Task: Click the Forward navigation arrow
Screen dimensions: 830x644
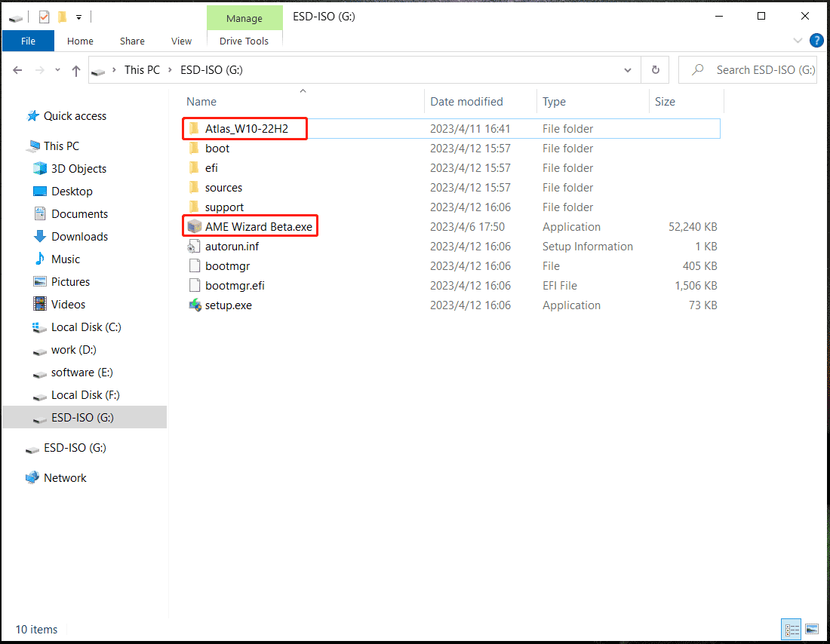Action: point(40,70)
